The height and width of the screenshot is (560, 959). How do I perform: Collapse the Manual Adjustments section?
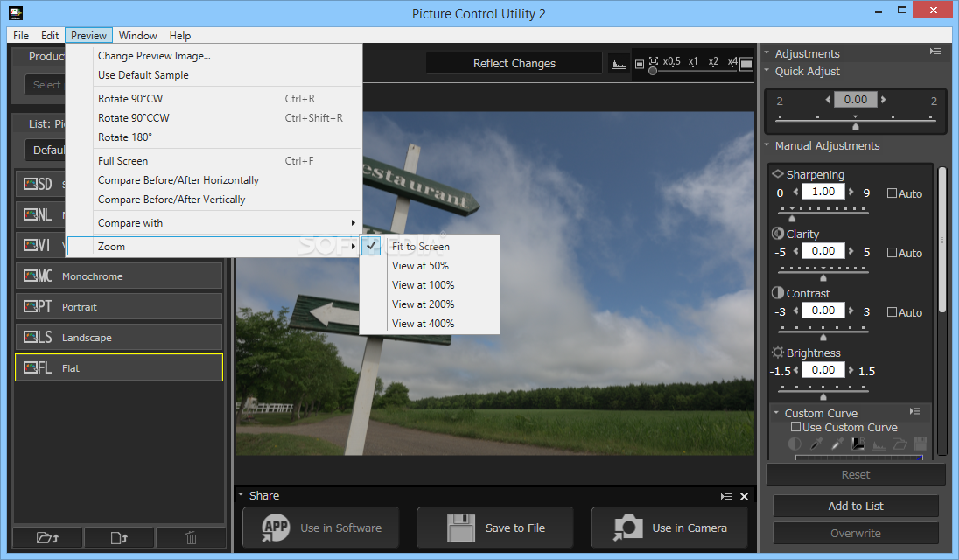click(767, 145)
